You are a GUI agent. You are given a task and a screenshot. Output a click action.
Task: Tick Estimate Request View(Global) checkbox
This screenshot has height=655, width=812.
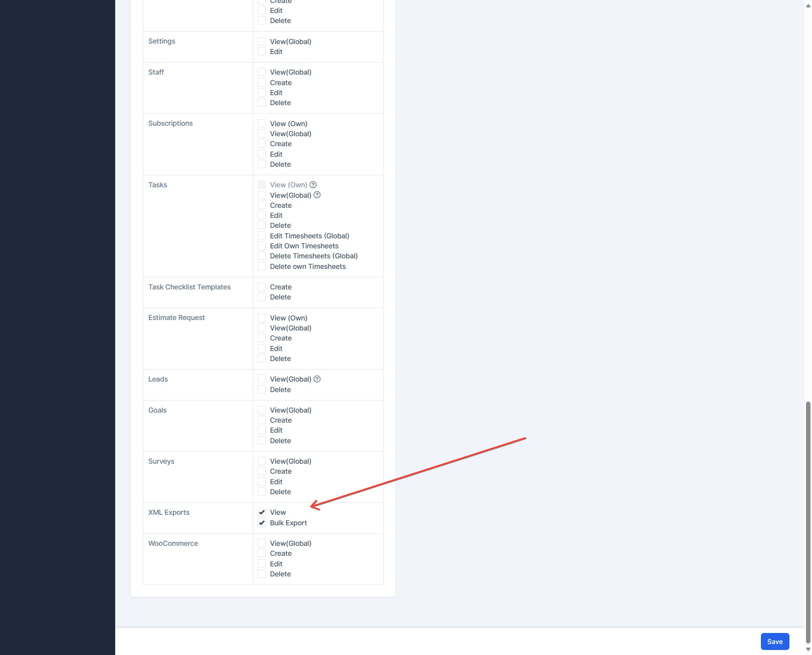(261, 328)
